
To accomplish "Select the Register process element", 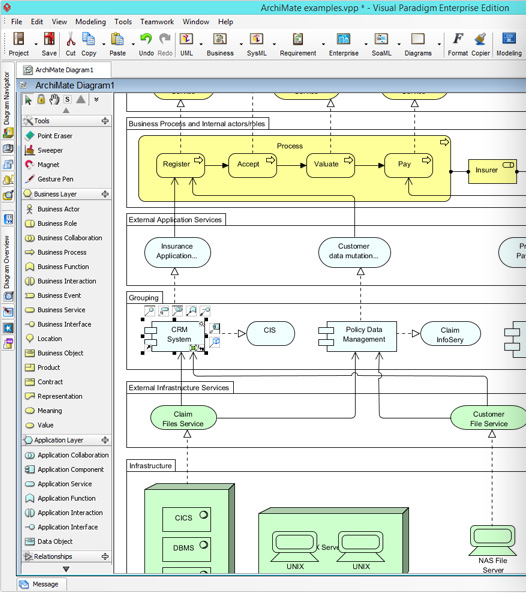I will [x=181, y=165].
